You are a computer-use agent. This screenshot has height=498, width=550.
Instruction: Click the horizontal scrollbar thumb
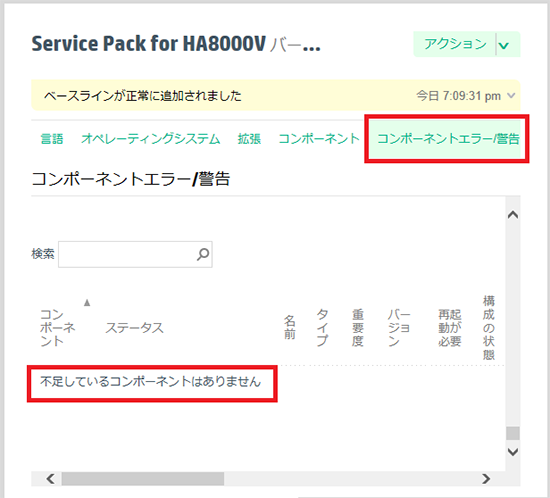[x=143, y=479]
